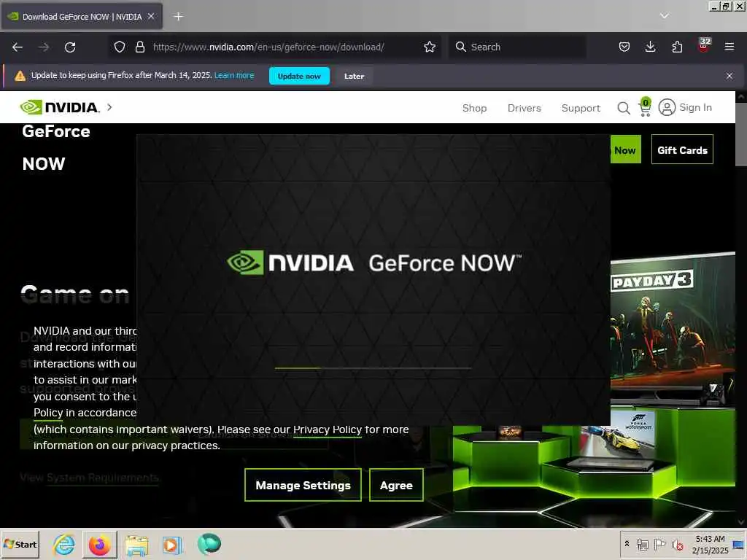Click the NVIDIA logo
The width and height of the screenshot is (747, 560).
point(60,107)
